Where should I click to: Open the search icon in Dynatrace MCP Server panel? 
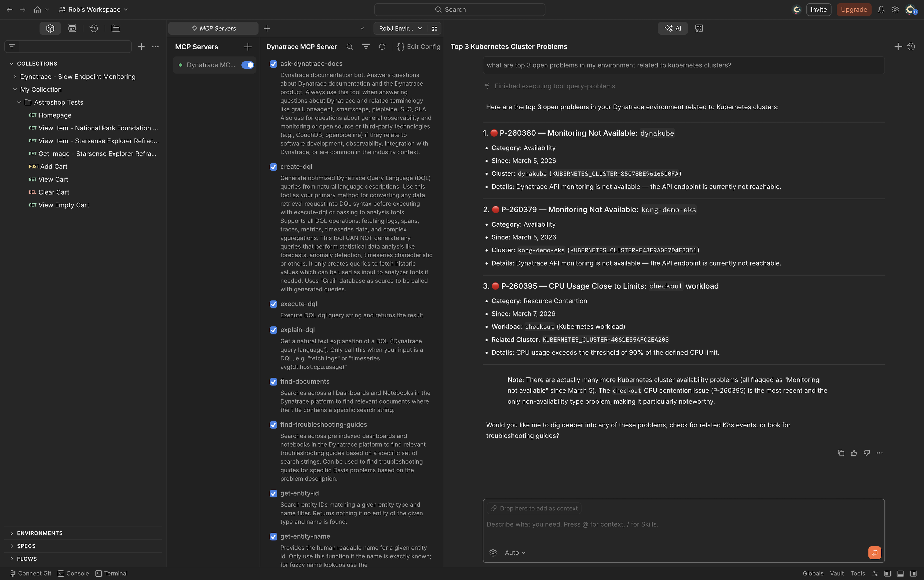349,46
